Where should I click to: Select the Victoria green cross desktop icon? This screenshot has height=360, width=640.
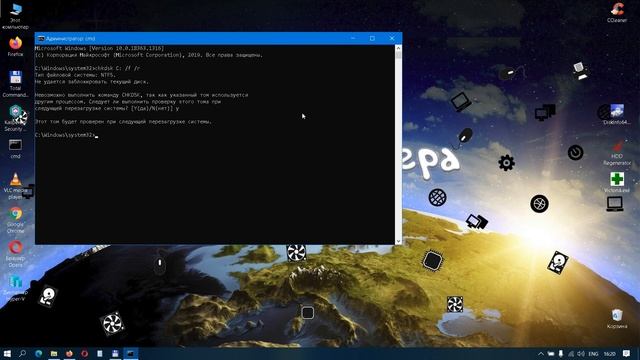617,182
